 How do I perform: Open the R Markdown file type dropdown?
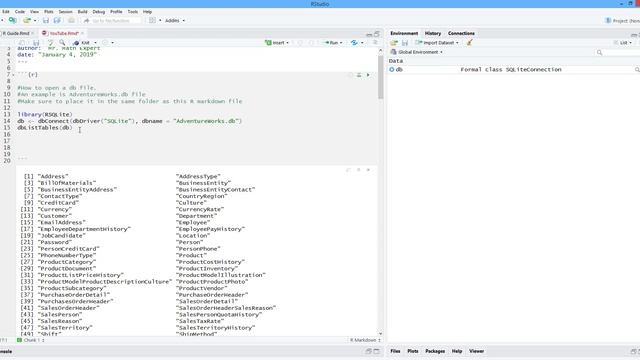(365, 340)
